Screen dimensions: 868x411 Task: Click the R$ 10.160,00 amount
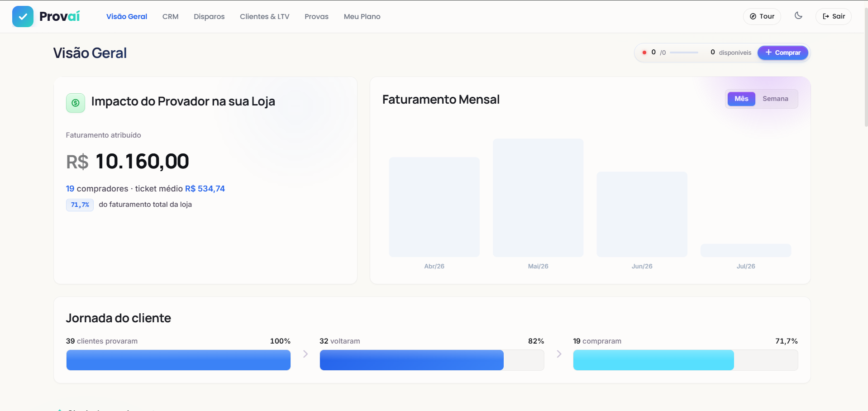(x=128, y=162)
